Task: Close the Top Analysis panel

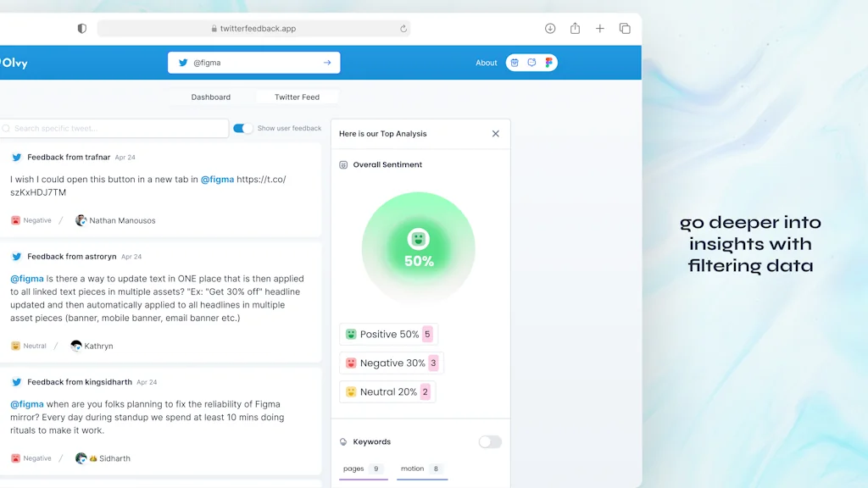Action: [x=496, y=133]
